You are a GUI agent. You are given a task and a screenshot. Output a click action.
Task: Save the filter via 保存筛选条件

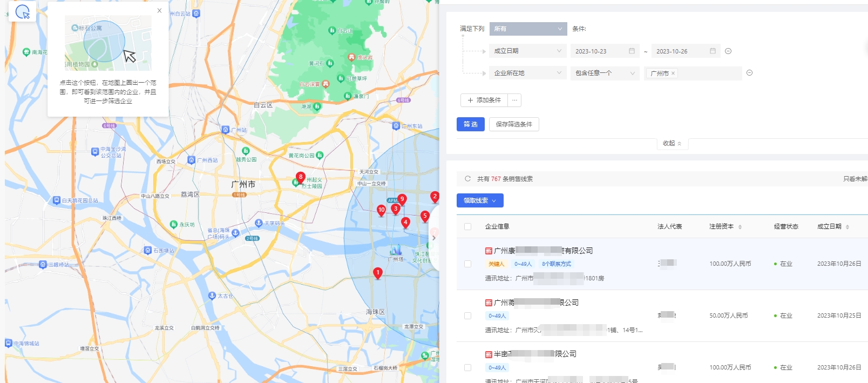click(514, 124)
